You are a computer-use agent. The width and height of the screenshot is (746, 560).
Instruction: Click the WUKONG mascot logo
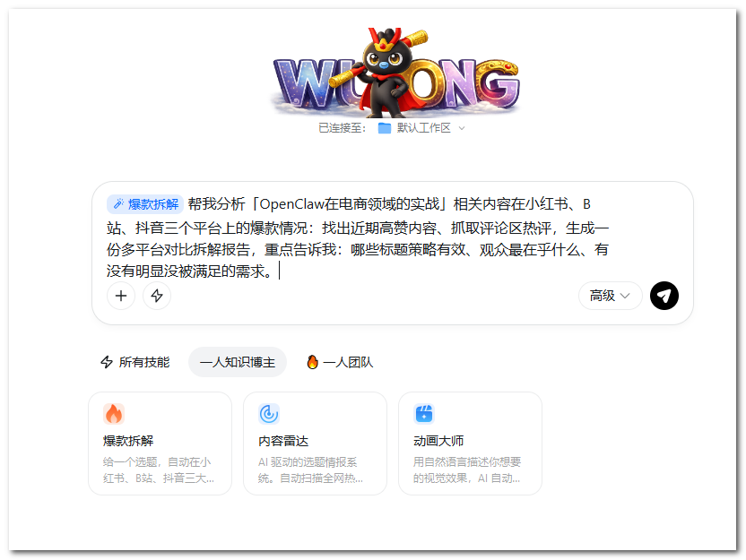pyautogui.click(x=395, y=73)
